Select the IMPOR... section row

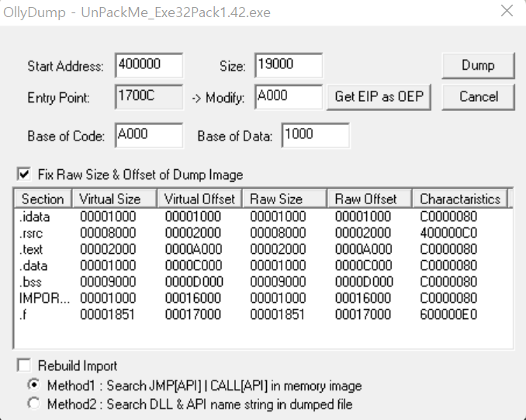pyautogui.click(x=263, y=298)
